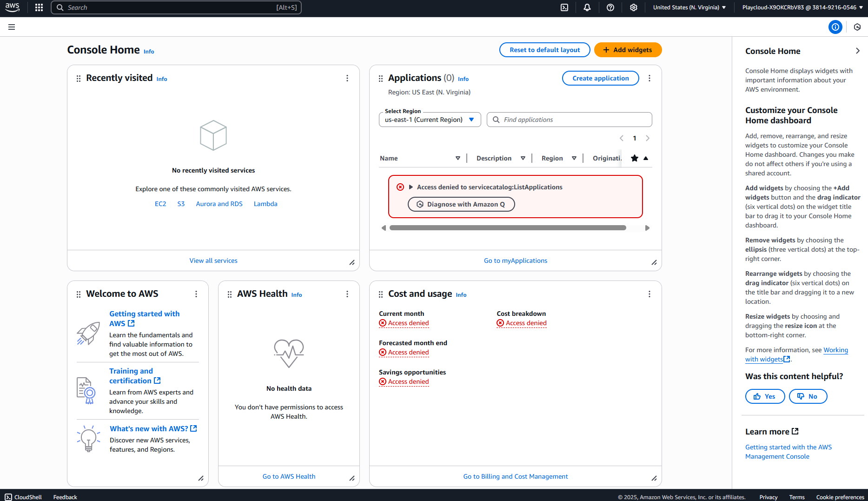Follow the Go to Billing and Cost Management link
868x501 pixels.
515,476
